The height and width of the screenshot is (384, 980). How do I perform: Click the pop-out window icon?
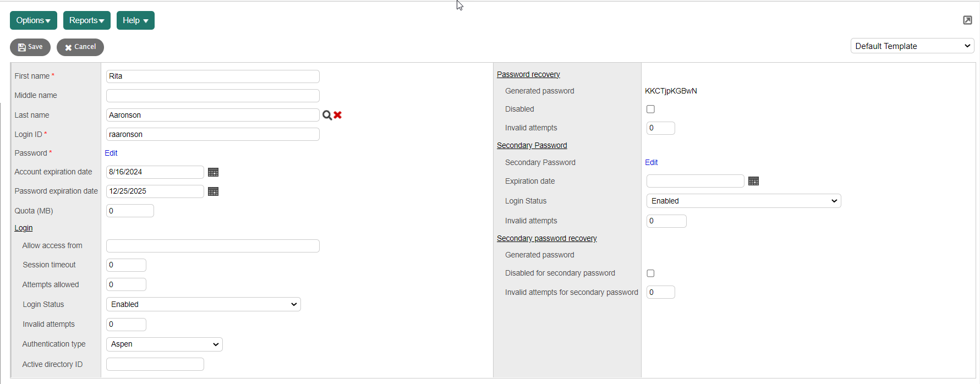tap(967, 20)
